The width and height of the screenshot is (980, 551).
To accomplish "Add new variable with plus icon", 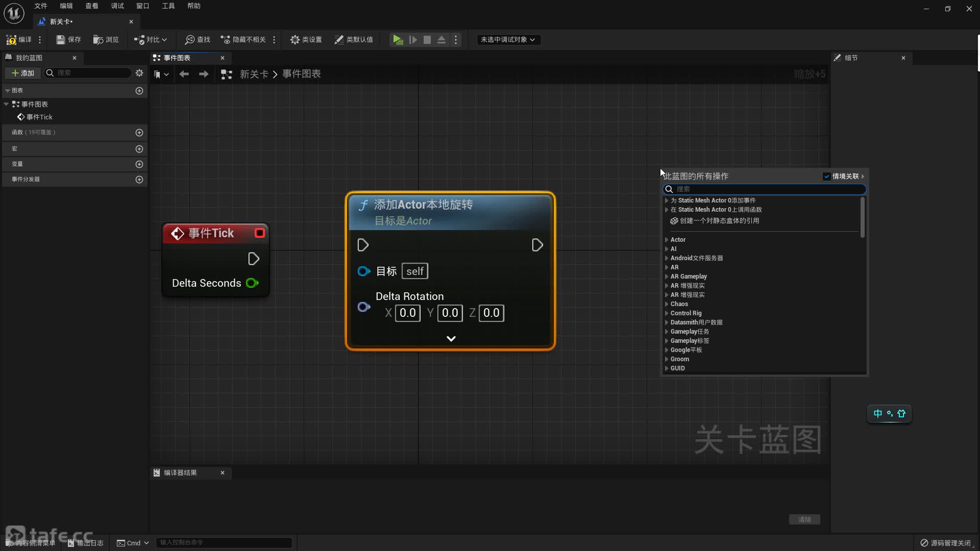I will pos(139,164).
